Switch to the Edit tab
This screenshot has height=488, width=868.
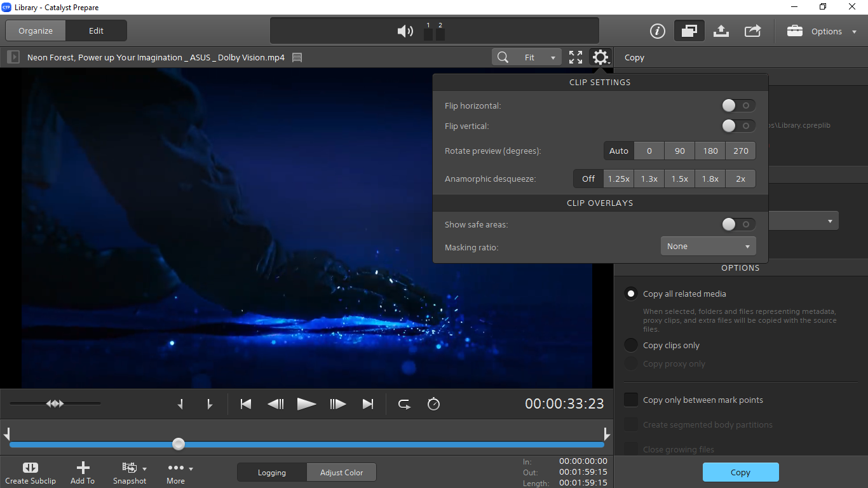96,30
